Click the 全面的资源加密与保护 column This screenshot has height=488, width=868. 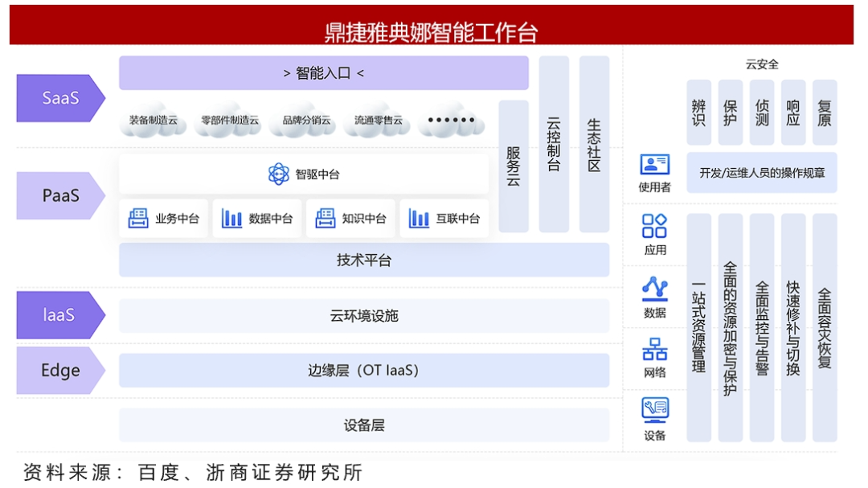(731, 327)
